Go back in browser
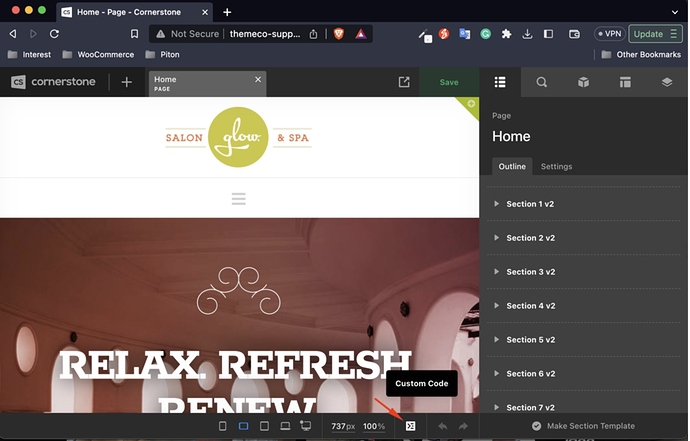This screenshot has height=441, width=690. click(13, 34)
